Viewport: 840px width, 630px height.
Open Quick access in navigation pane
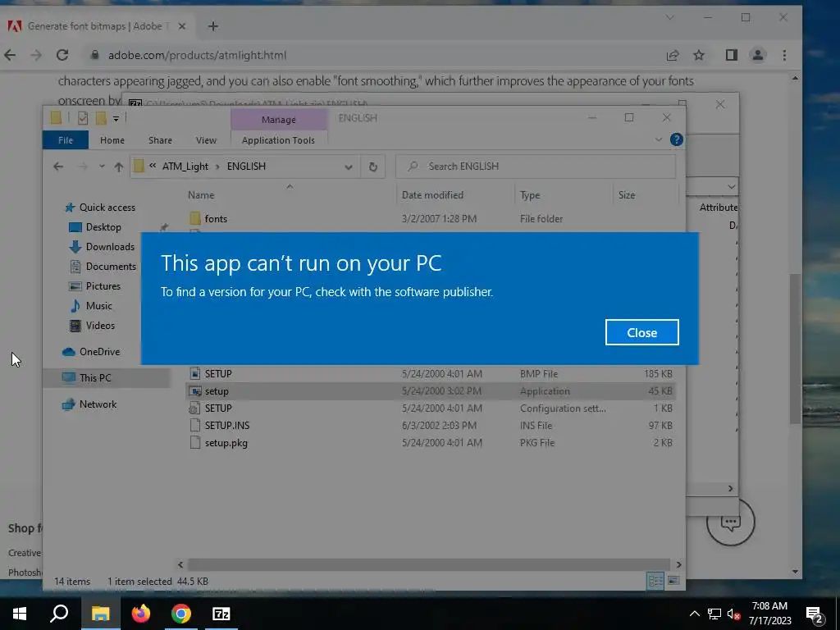point(107,208)
